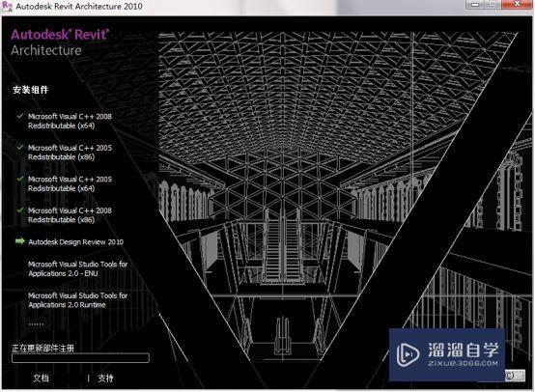Screen dimensions: 535x392
Task: Click green checkmark beside Visual C++ 2005 (x86)
Action: (20, 148)
